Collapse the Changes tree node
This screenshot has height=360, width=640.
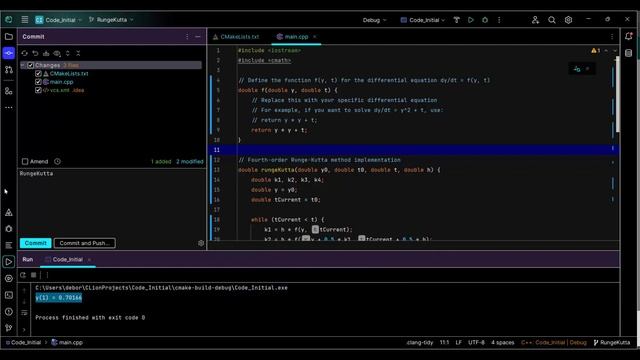coord(23,65)
